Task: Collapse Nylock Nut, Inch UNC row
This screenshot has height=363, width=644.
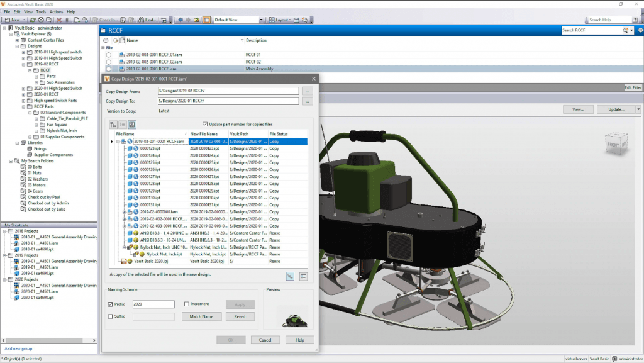Action: tap(124, 247)
